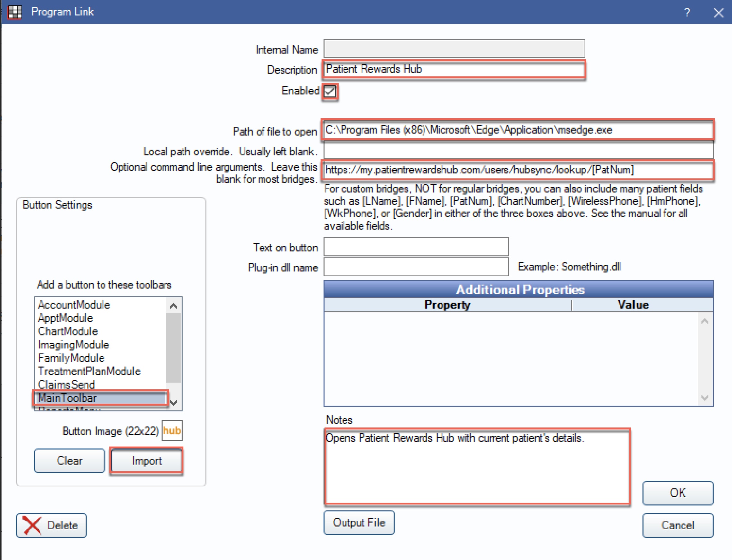Click the Plug-in dll name field
The image size is (732, 560).
[x=416, y=267]
